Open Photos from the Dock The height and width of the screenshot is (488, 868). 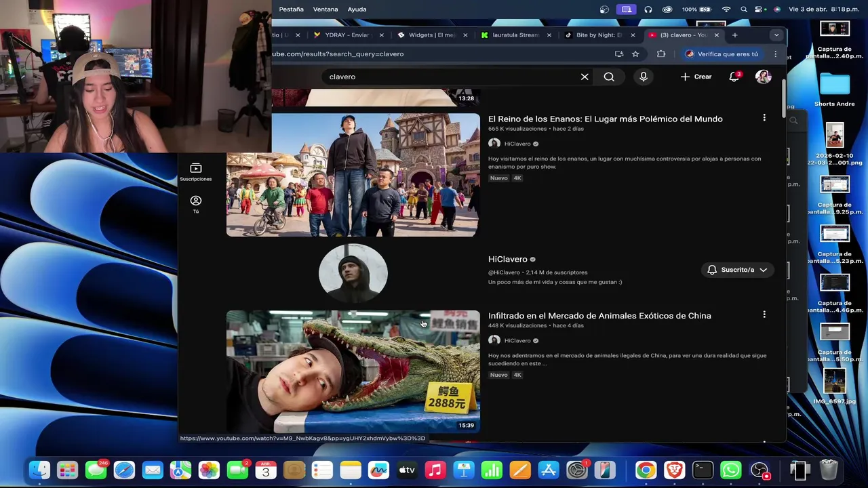(x=209, y=470)
